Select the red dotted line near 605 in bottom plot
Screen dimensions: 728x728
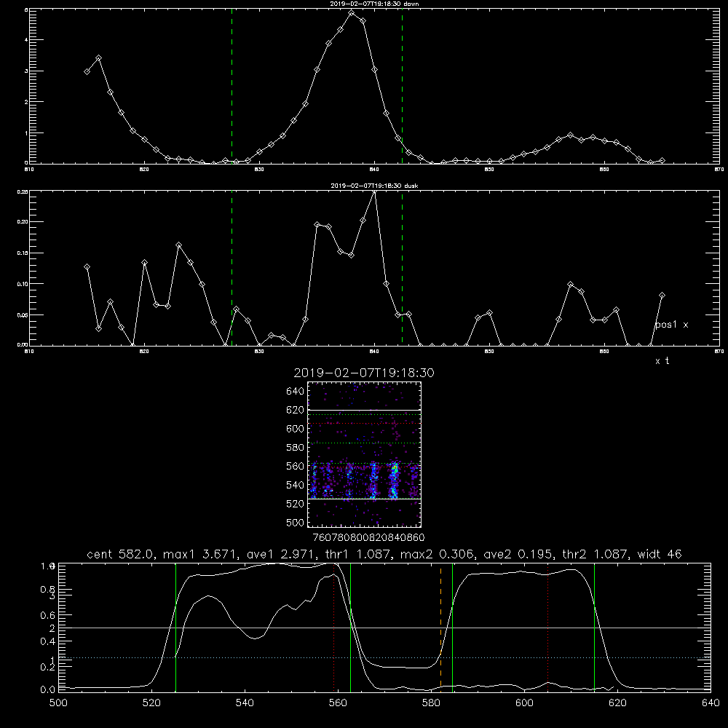point(548,628)
